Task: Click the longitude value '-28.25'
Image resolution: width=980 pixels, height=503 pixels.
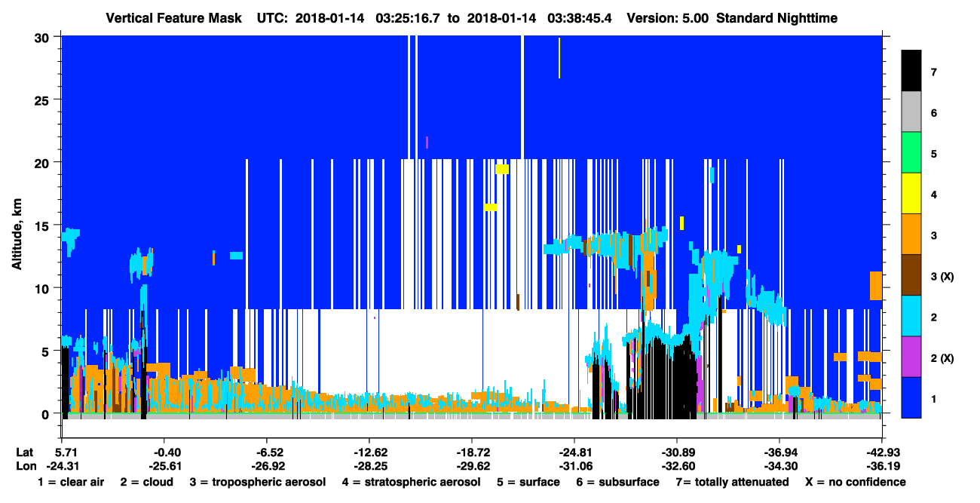Action: (x=369, y=466)
